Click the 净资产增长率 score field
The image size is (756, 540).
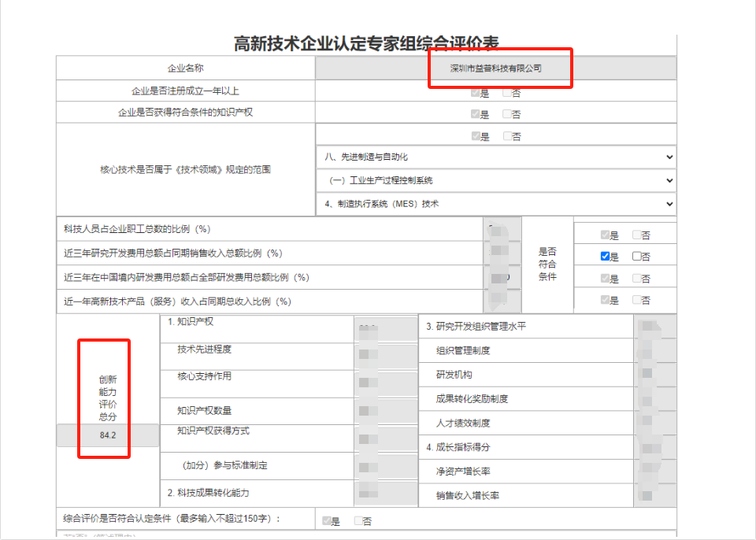(655, 472)
